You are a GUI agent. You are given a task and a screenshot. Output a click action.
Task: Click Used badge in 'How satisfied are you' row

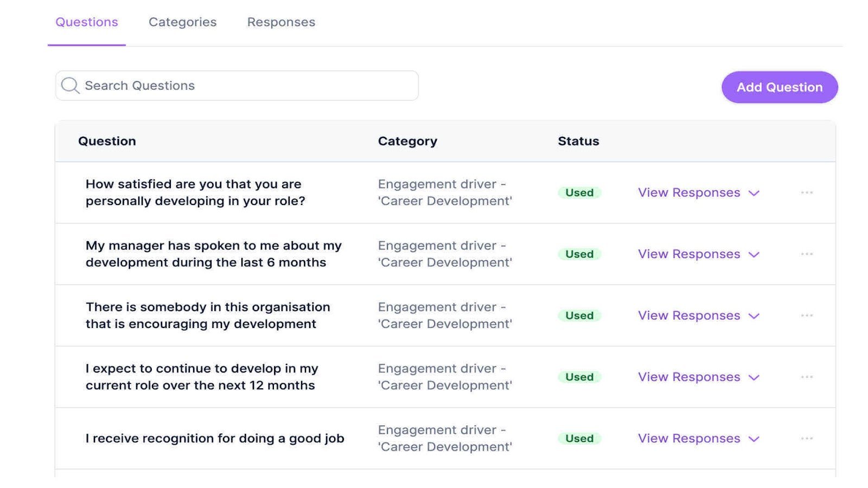579,192
